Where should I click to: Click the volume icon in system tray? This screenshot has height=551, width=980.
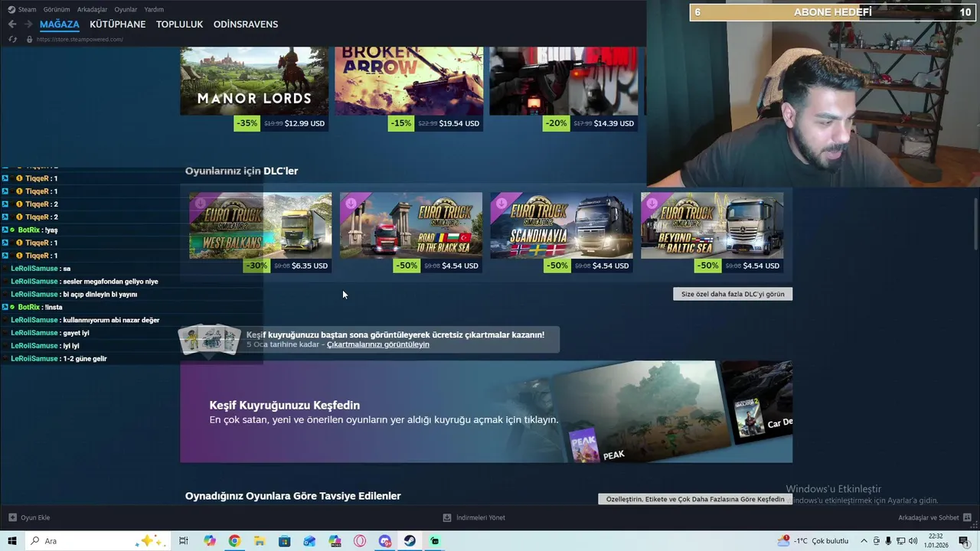coord(913,541)
